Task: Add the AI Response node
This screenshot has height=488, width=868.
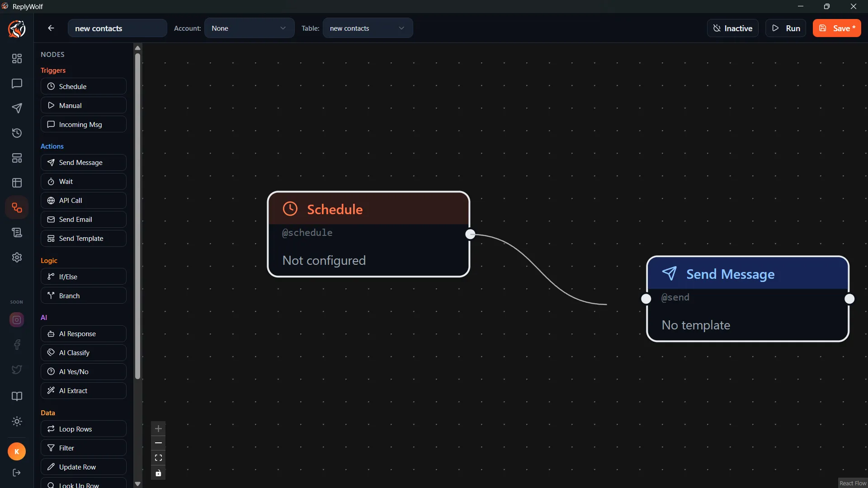Action: coord(84,333)
